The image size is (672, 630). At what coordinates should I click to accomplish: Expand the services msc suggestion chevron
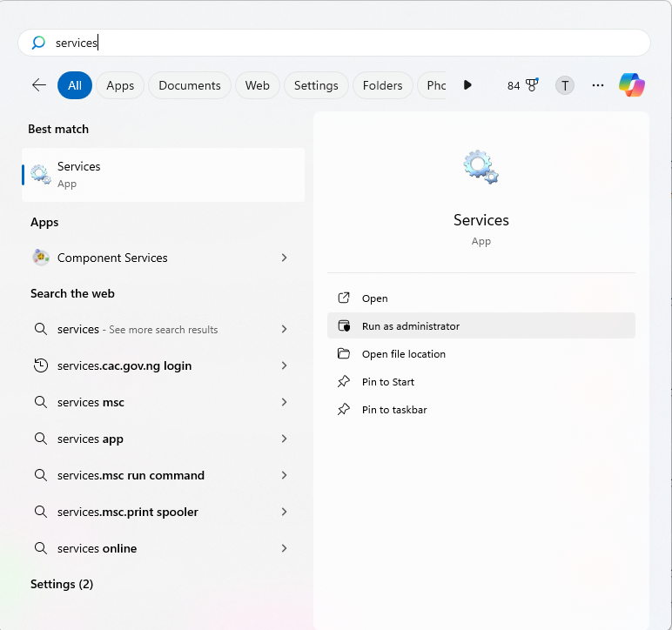point(284,402)
